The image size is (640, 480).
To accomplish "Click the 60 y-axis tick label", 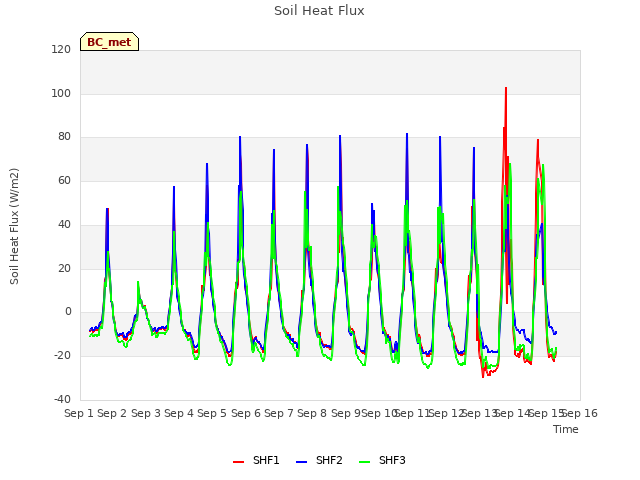I will [x=64, y=180].
